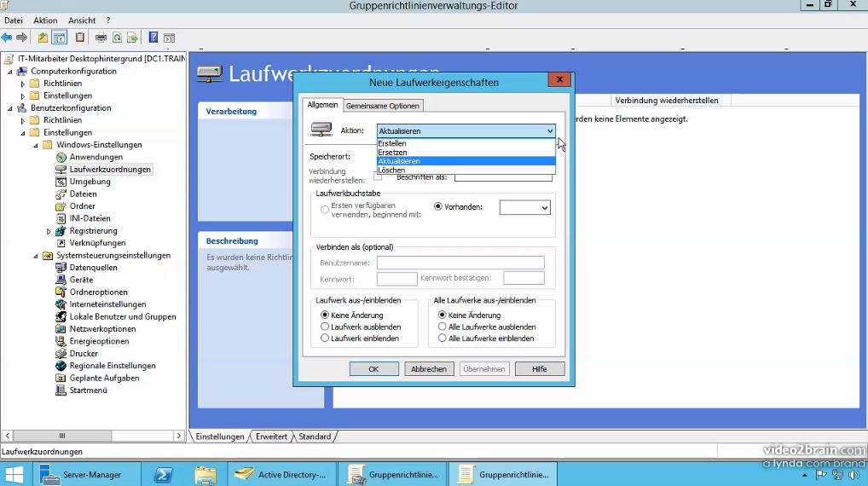Expand the Registrierung tree node

click(x=48, y=231)
